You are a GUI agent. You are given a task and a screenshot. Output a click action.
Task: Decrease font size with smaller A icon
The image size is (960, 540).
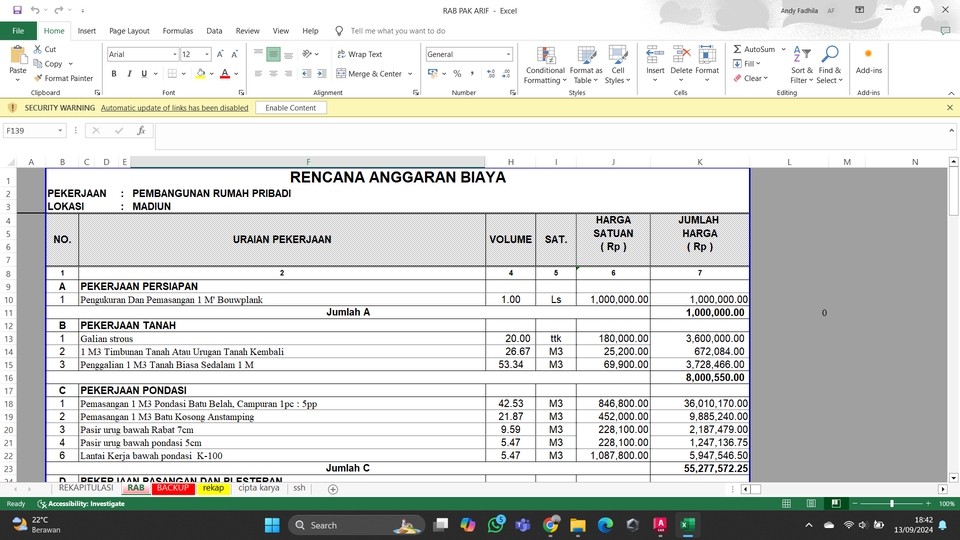click(234, 54)
